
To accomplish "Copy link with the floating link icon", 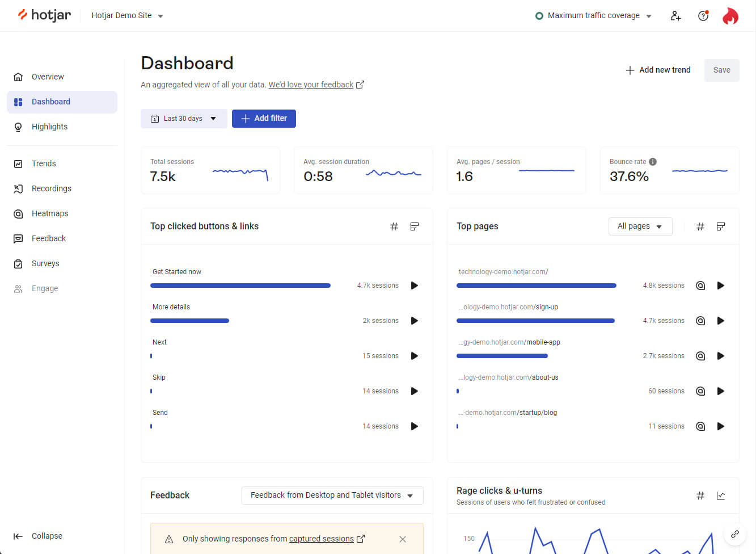I will point(735,534).
